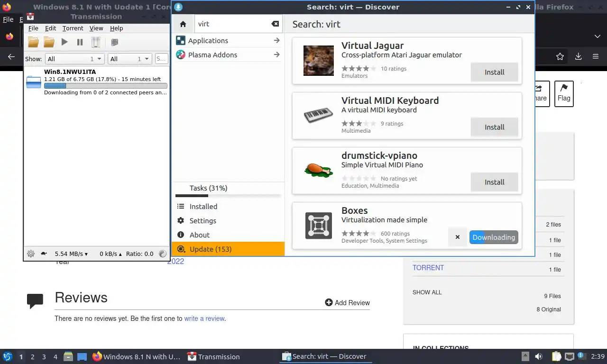Open the TORRENT download link

point(428,267)
